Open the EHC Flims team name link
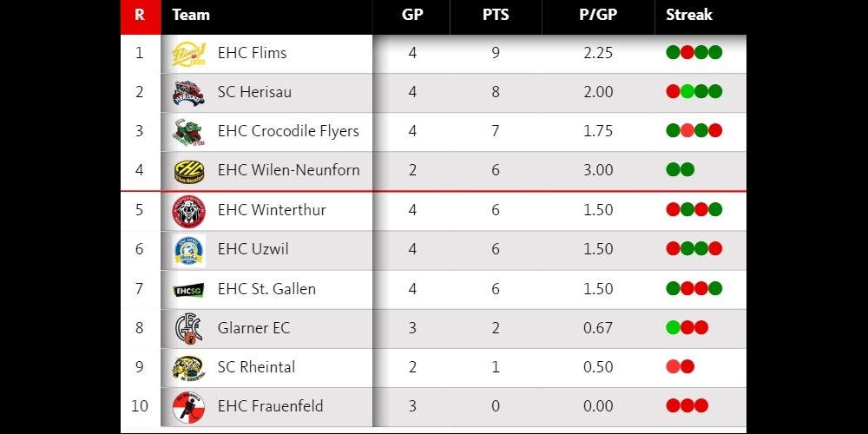868x434 pixels. pos(252,53)
